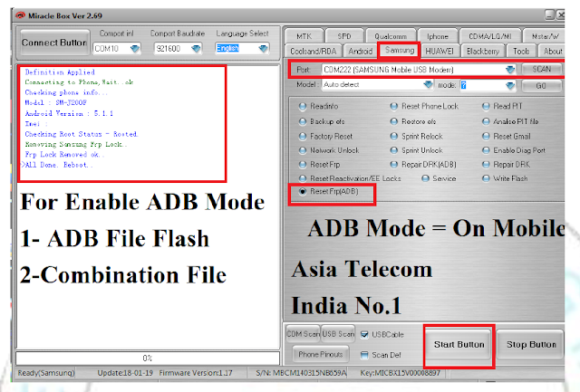Open the Tools tab
The width and height of the screenshot is (580, 392).
pos(521,51)
